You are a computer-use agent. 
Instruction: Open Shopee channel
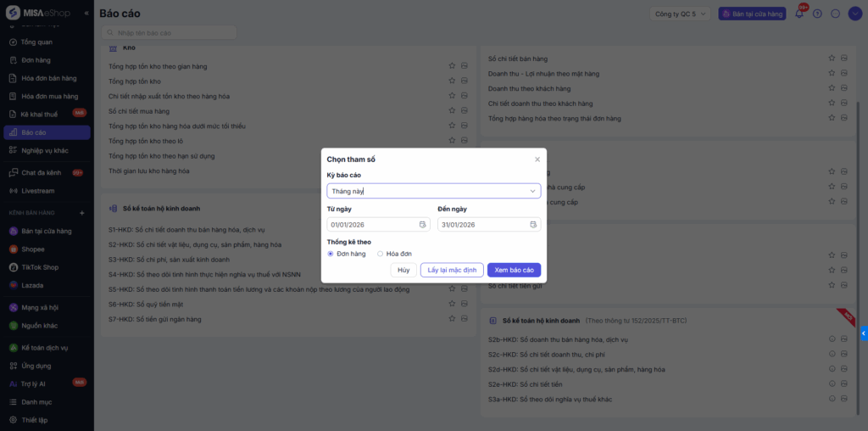pos(47,249)
